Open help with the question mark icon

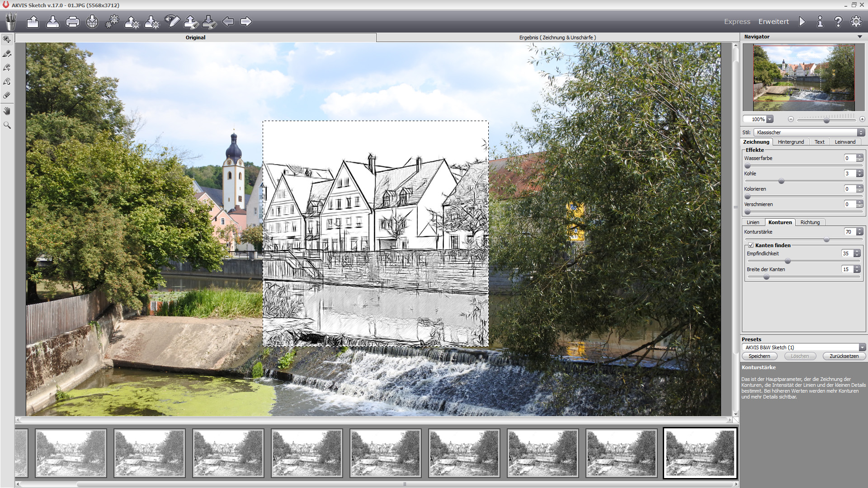[838, 21]
